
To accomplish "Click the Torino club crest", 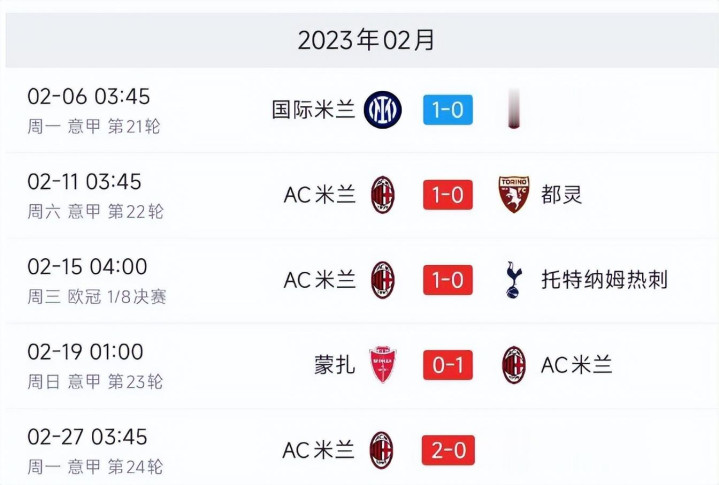I will (x=514, y=194).
